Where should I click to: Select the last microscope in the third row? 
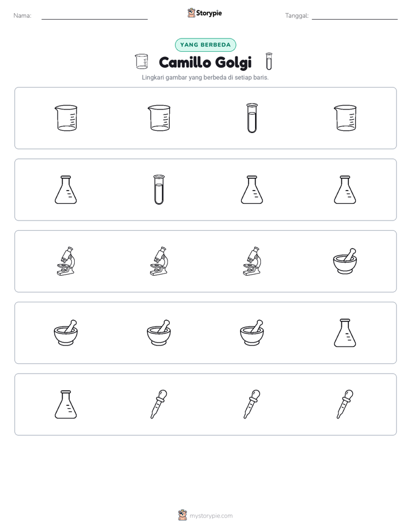point(252,261)
